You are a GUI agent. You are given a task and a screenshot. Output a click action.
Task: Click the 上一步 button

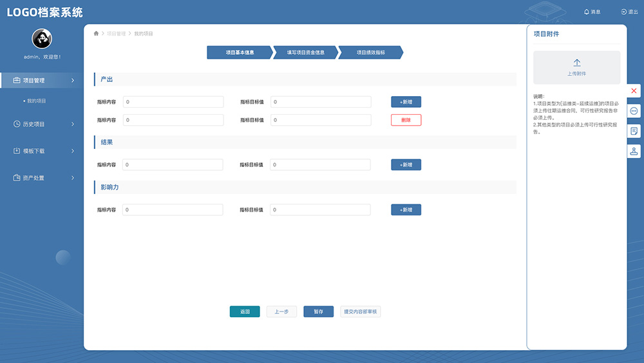281,311
